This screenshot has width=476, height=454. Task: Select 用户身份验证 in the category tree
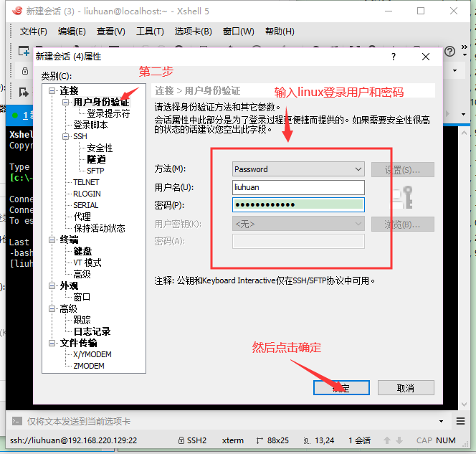(101, 102)
